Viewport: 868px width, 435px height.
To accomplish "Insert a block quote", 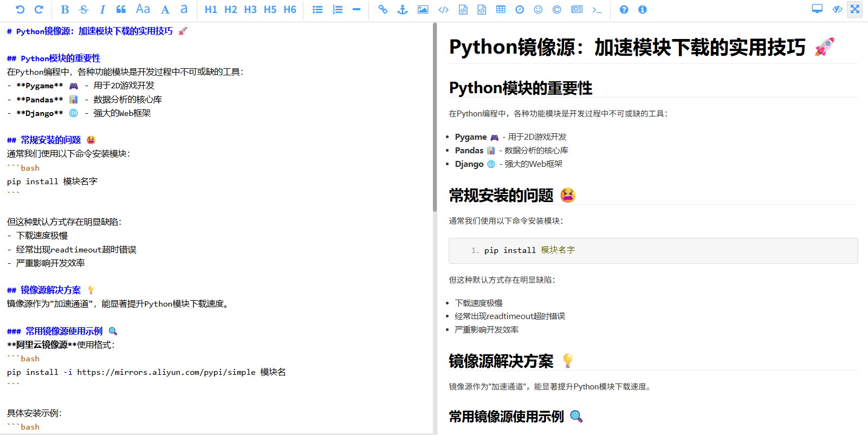I will [x=121, y=9].
